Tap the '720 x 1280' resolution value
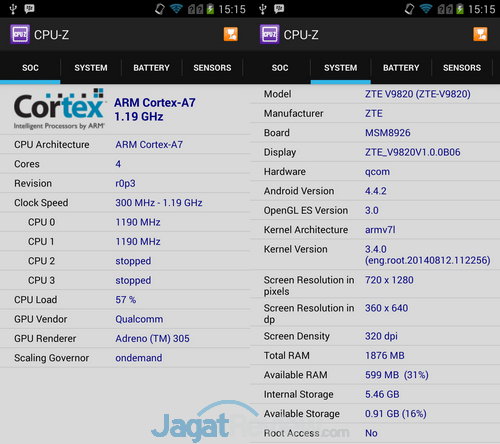The image size is (500, 444). [389, 280]
